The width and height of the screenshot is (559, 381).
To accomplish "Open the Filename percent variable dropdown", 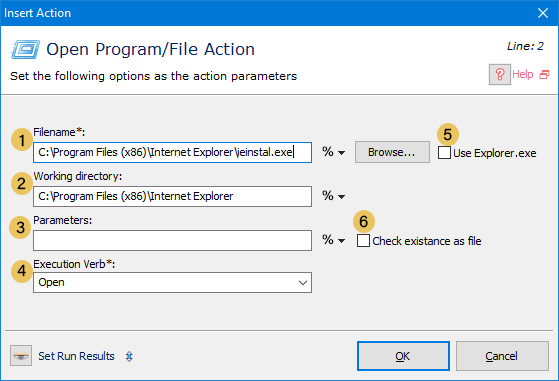I will pos(333,152).
